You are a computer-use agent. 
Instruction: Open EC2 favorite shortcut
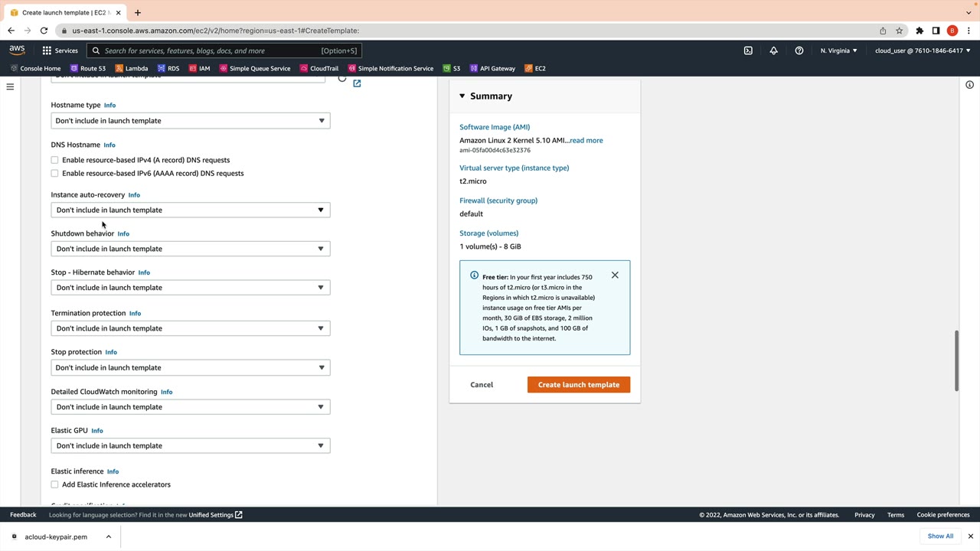pos(535,68)
